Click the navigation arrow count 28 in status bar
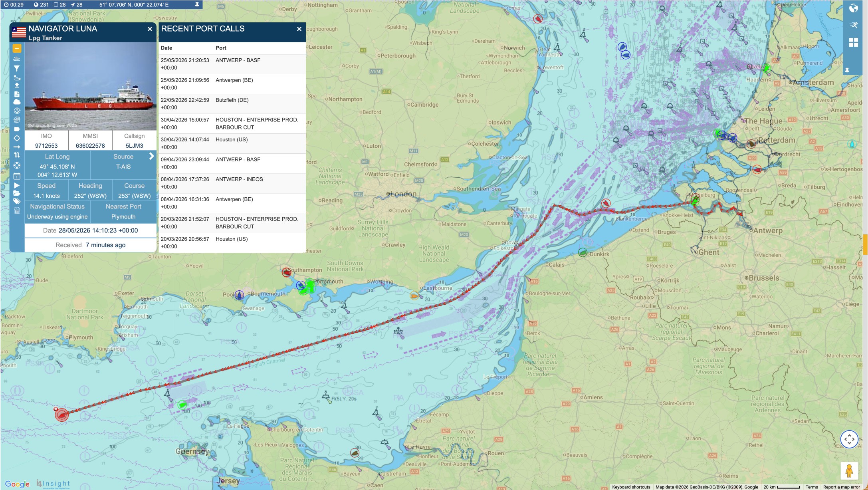Screen dimensions: 868x490 click(x=77, y=5)
